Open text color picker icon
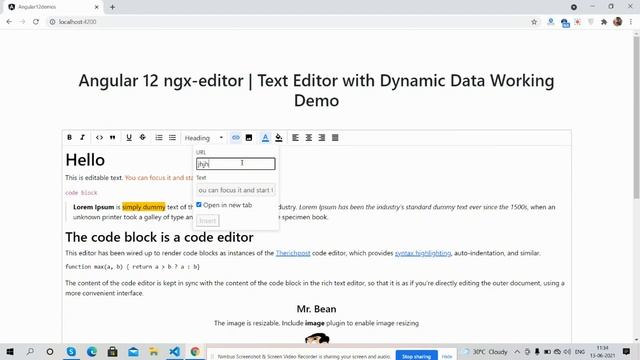This screenshot has width=640, height=360. point(265,138)
